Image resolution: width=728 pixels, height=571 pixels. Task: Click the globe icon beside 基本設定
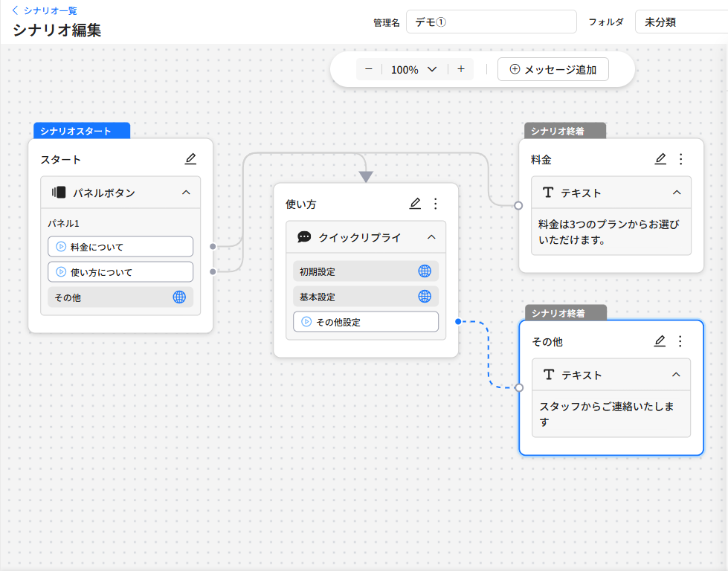click(x=425, y=297)
